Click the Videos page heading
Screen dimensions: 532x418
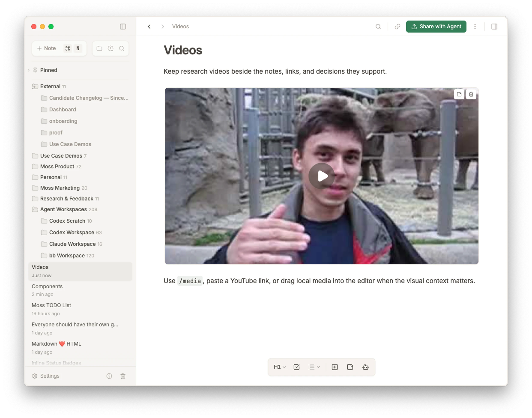click(183, 50)
